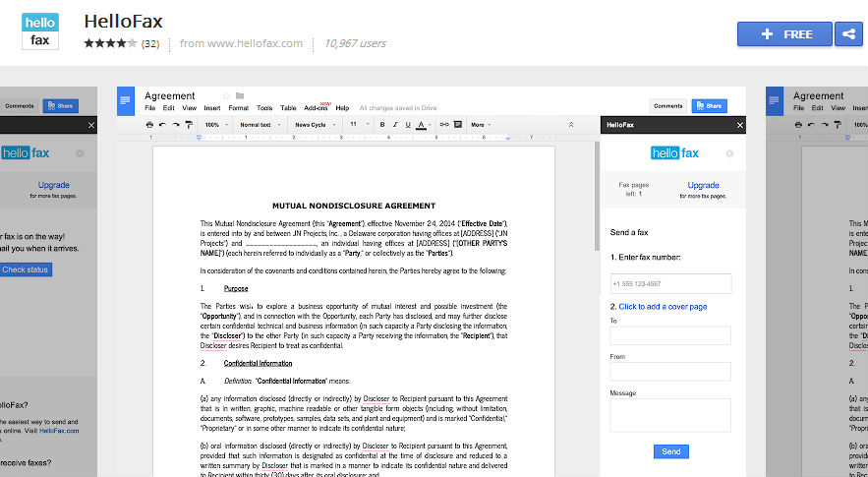Star the Agreement document in the bright preview
Image resolution: width=868 pixels, height=477 pixels.
[226, 95]
